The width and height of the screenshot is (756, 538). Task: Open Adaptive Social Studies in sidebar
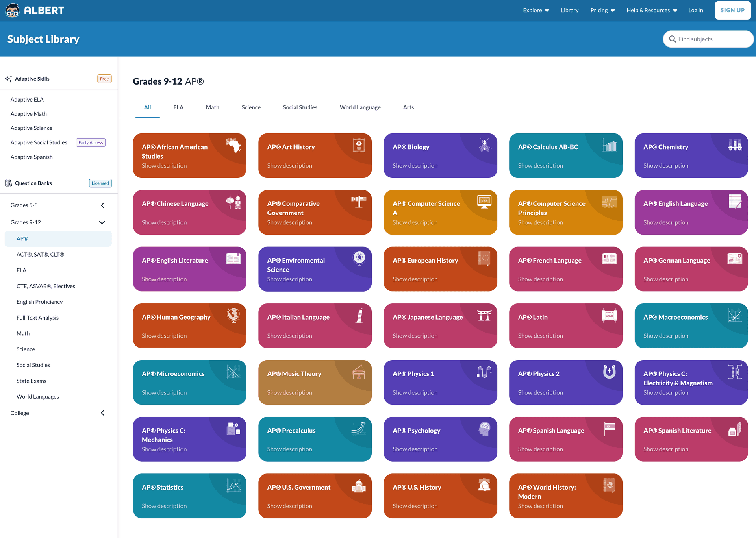[39, 142]
